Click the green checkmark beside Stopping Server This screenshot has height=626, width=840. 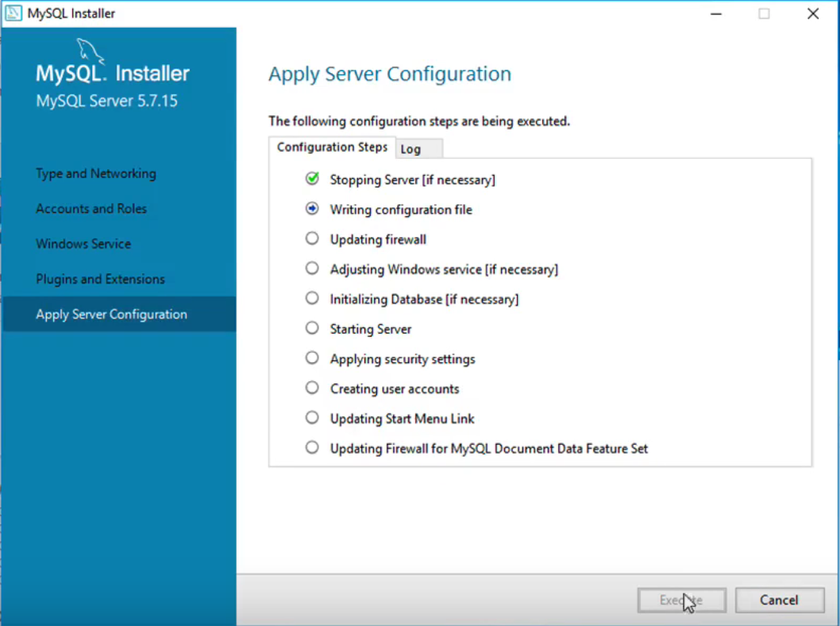(x=312, y=179)
